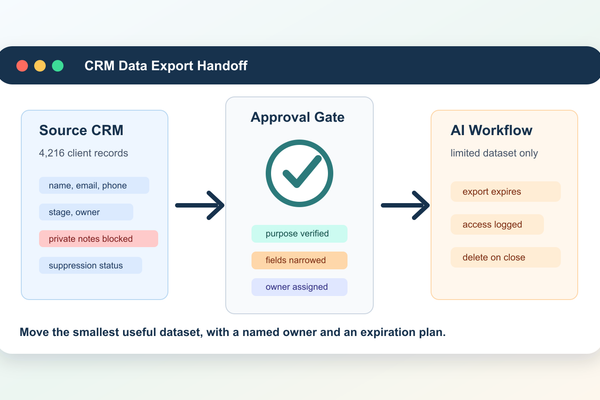The image size is (600, 400).
Task: Click the red 'private notes blocked' chip
Action: click(x=98, y=238)
